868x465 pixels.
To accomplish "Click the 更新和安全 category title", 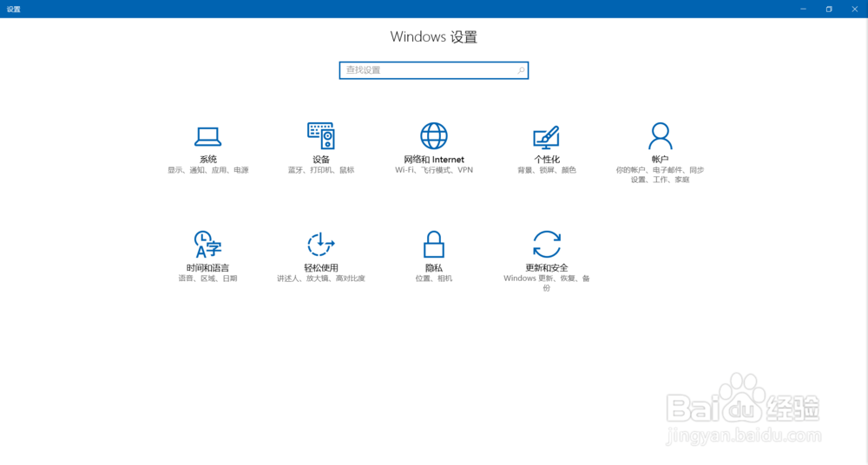I will pos(546,268).
